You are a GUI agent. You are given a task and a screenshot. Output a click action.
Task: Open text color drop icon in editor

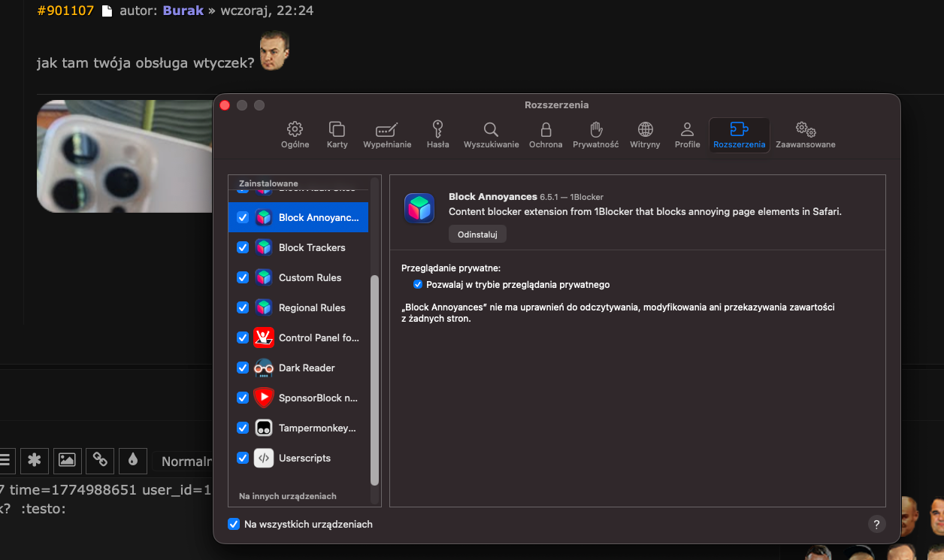(133, 459)
